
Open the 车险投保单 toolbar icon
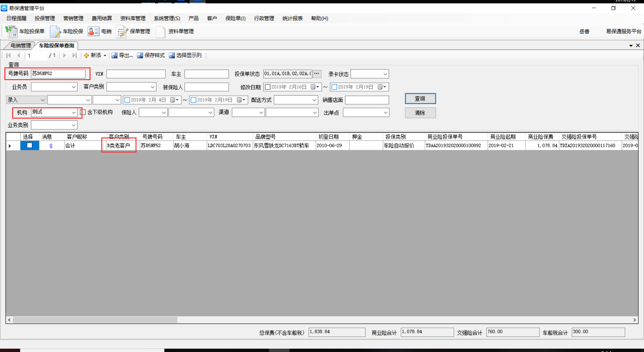coord(11,32)
